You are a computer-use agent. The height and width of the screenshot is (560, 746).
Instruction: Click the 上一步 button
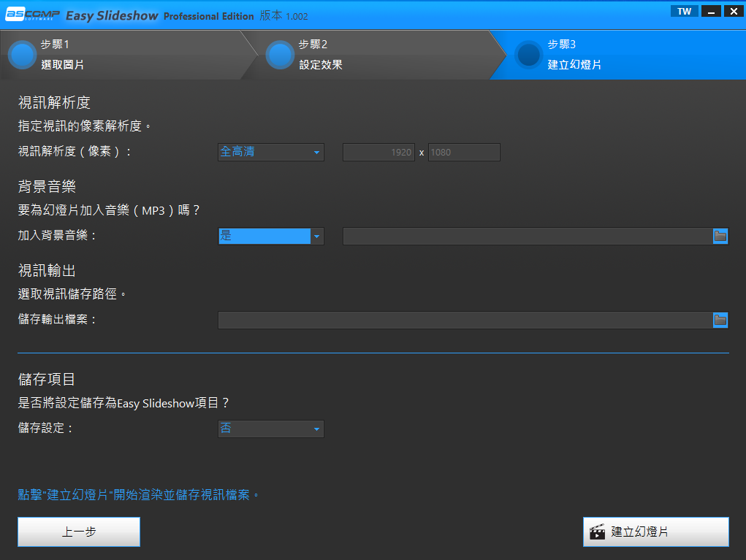[x=79, y=532]
